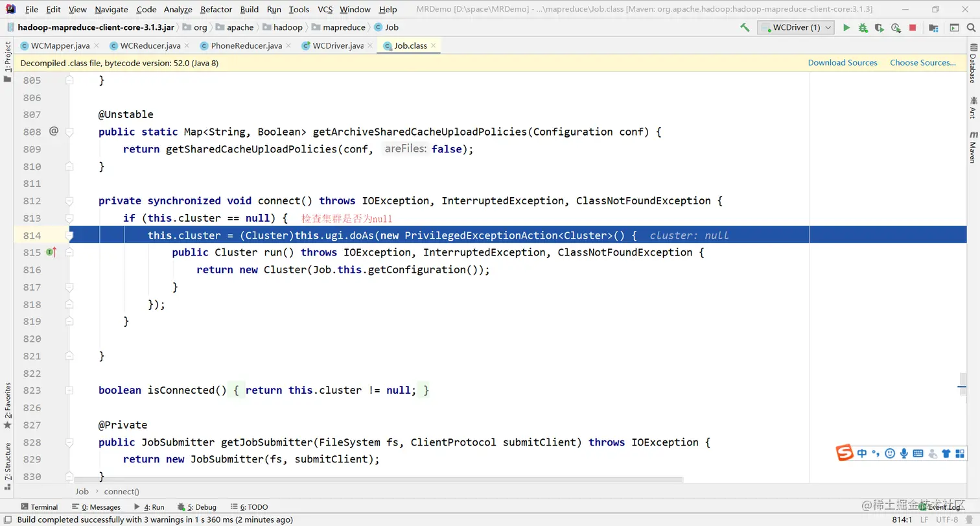Collapse the getArchiveSharedCacheUploadPolicies method on line 808
This screenshot has width=980, height=526.
pos(69,132)
